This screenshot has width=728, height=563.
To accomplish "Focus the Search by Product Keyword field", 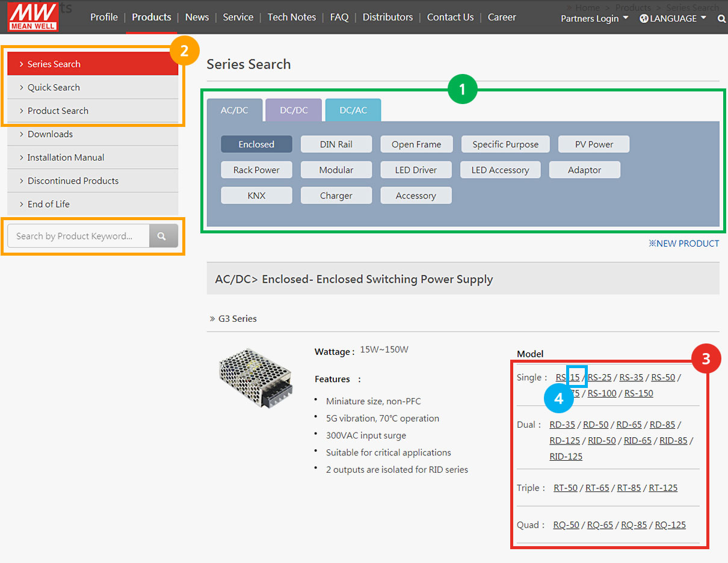I will [x=78, y=236].
